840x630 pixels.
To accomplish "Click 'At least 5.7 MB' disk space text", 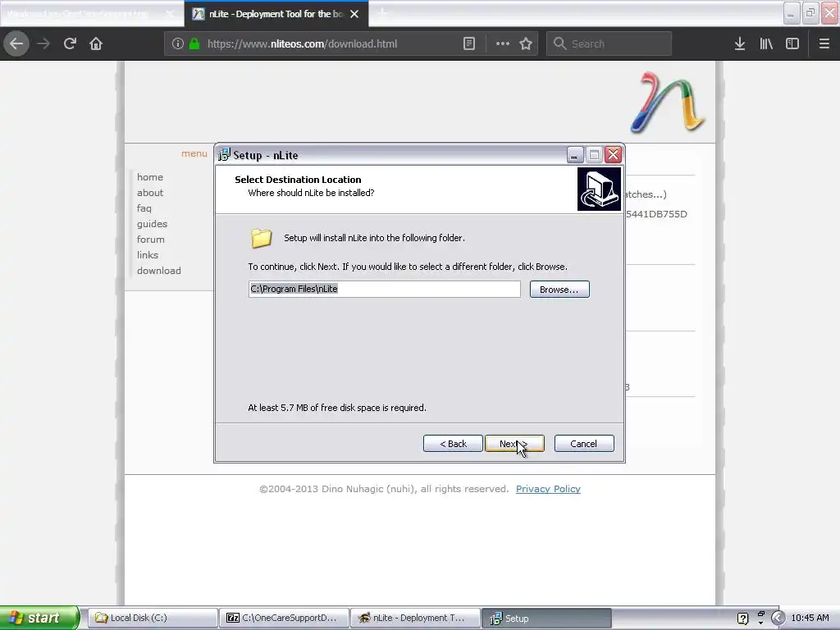I will point(337,408).
